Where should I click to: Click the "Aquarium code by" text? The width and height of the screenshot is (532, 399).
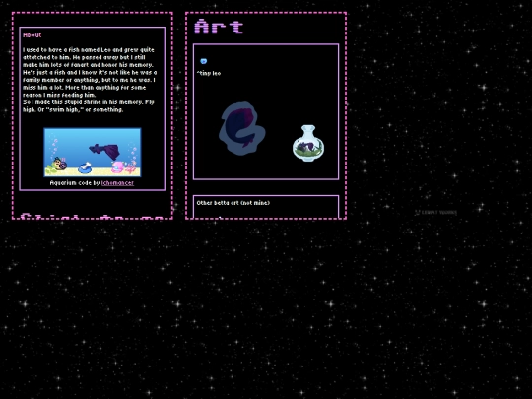point(75,183)
